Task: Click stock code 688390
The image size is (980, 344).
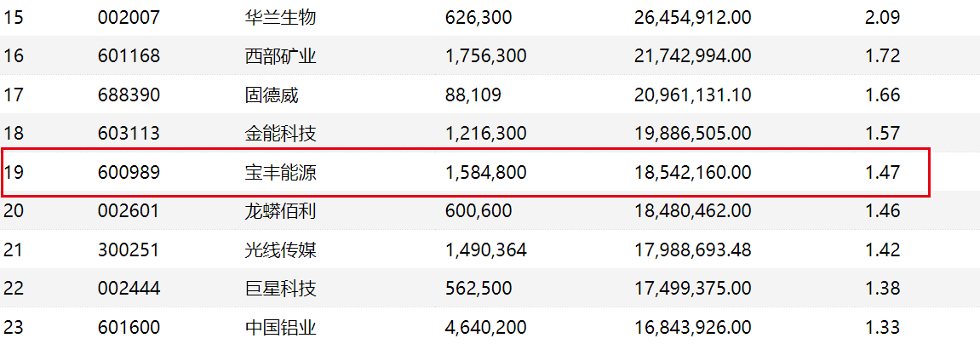Action: pos(129,95)
